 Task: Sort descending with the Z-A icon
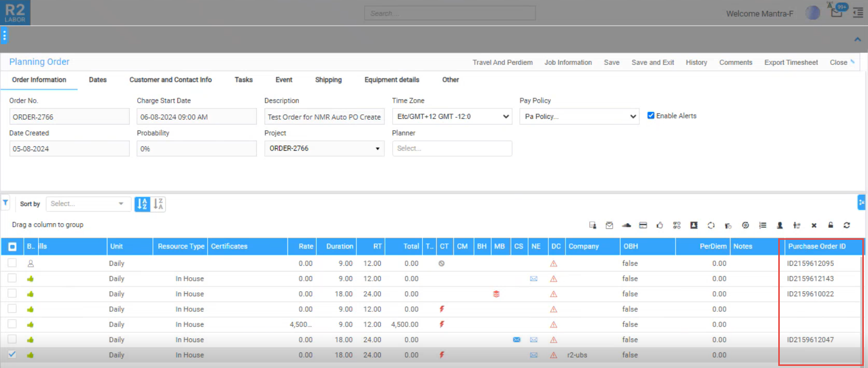pos(158,204)
